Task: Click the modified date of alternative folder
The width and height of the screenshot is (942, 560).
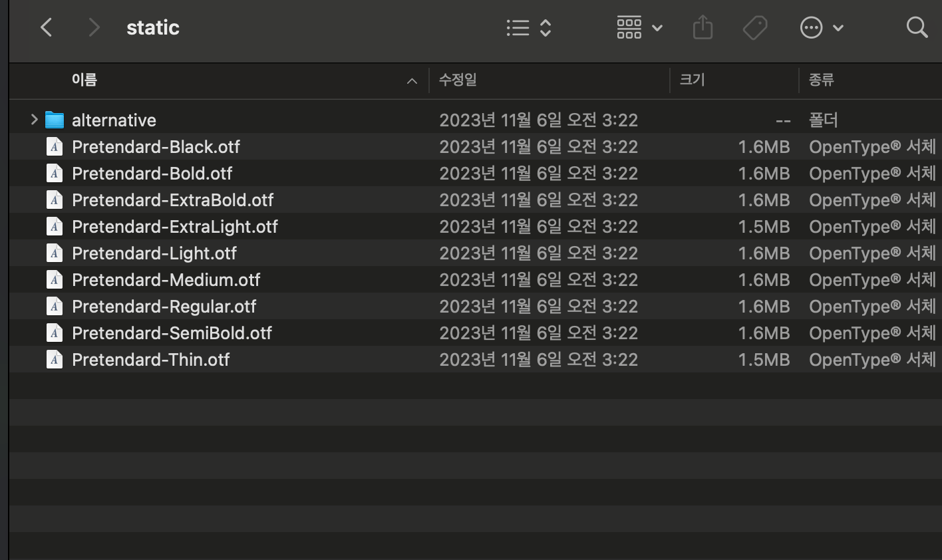Action: coord(538,120)
